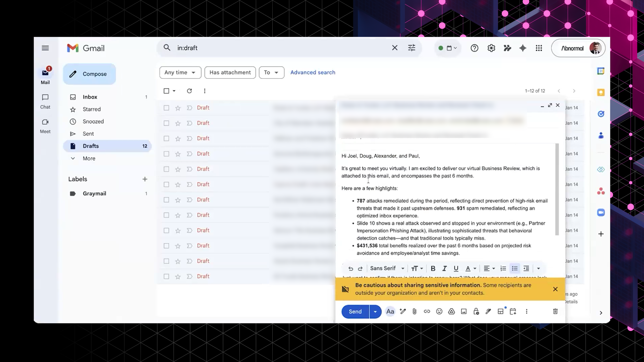644x362 pixels.
Task: Clear the in:draft search query
Action: pyautogui.click(x=395, y=48)
